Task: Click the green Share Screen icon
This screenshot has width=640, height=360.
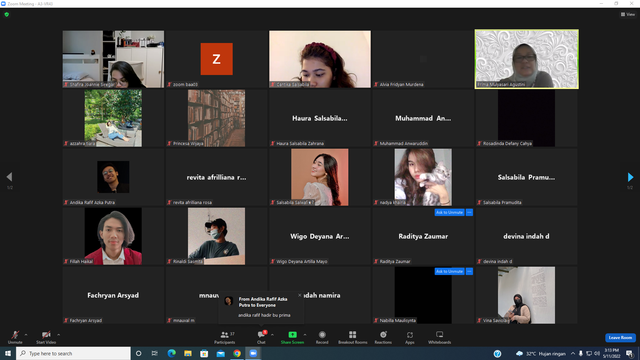Action: tap(293, 335)
